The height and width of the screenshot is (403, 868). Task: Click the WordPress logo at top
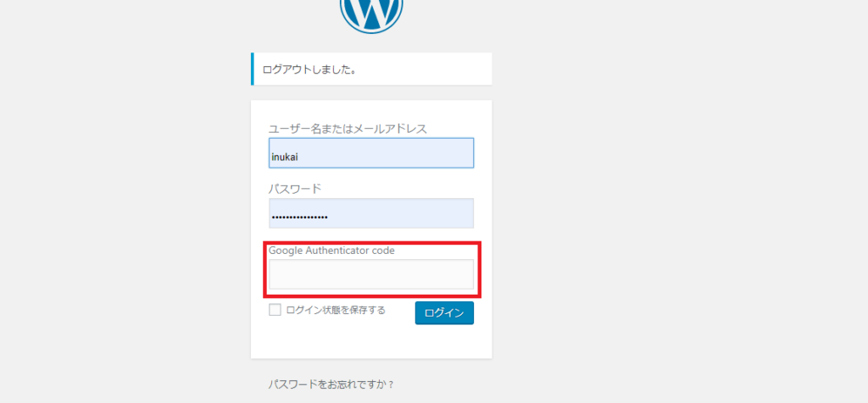(371, 13)
